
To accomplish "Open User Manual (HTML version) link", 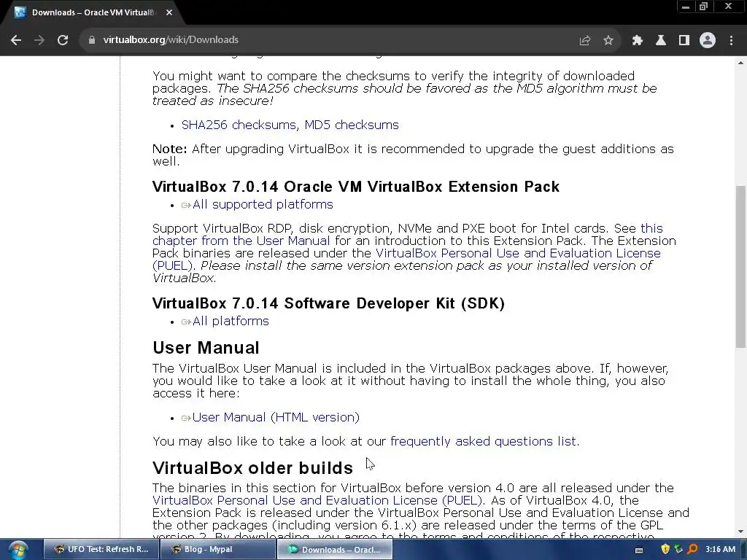I will [x=276, y=417].
